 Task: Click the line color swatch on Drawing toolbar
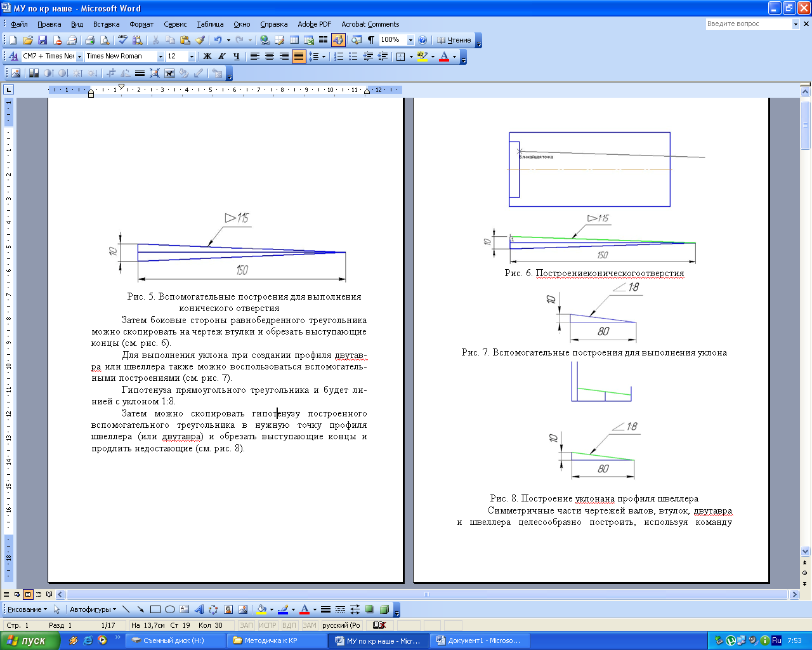pyautogui.click(x=283, y=609)
